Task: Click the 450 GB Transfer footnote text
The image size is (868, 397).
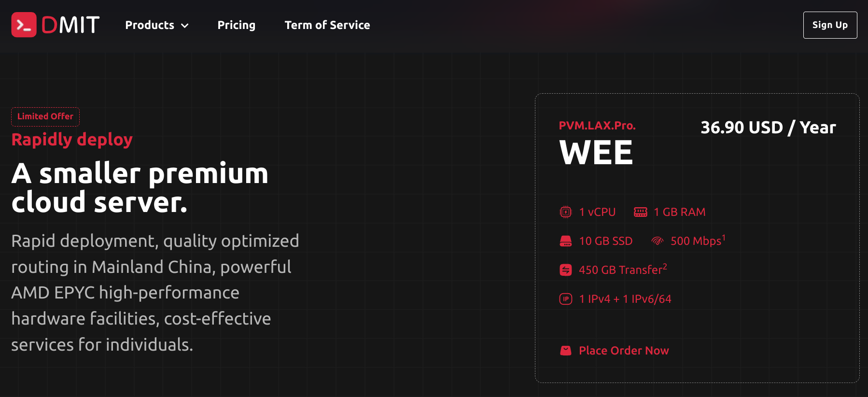Action: [x=623, y=269]
